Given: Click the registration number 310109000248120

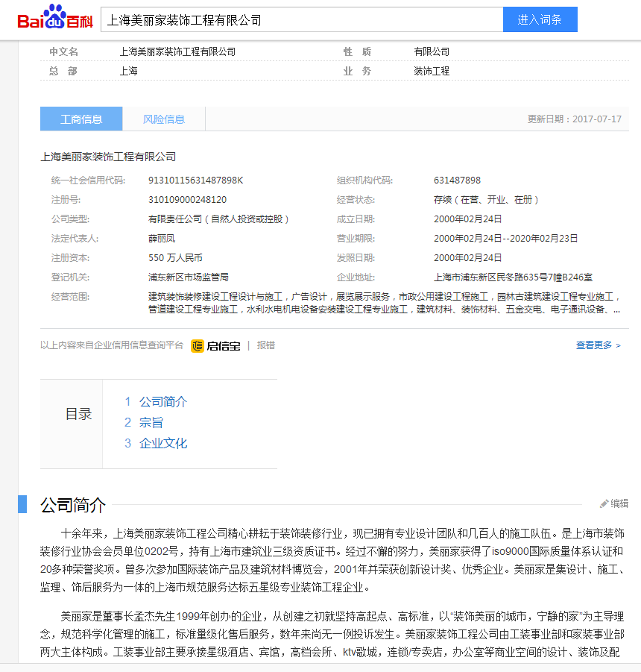Looking at the screenshot, I should 187,200.
